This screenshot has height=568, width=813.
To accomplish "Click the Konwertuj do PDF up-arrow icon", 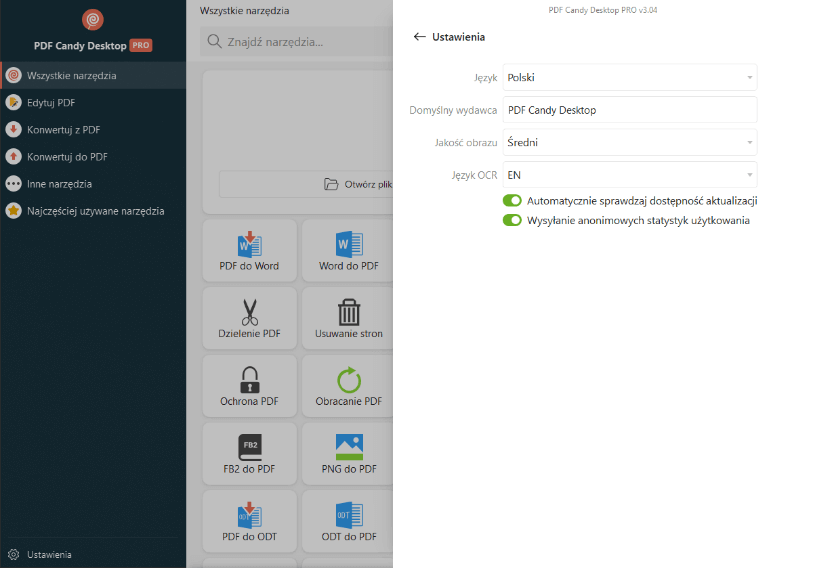I will (13, 157).
